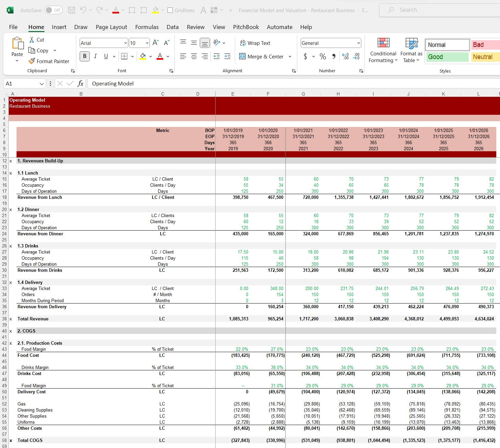
Task: Apply Italic formatting to the cell
Action: coord(95,56)
